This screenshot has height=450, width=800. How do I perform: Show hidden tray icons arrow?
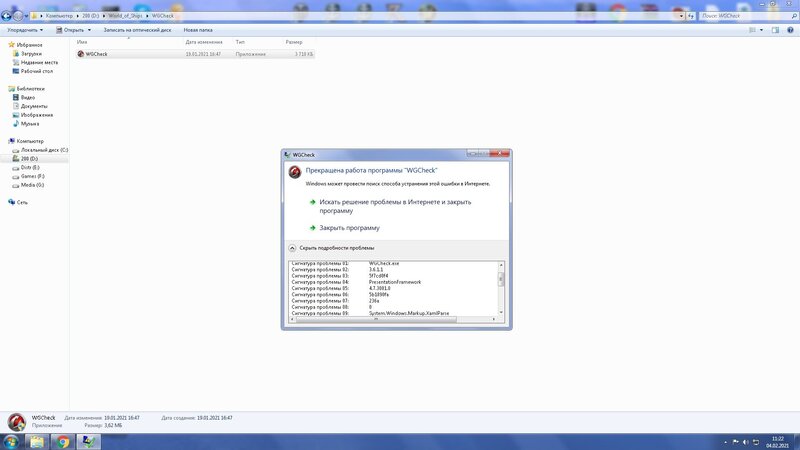coord(726,442)
